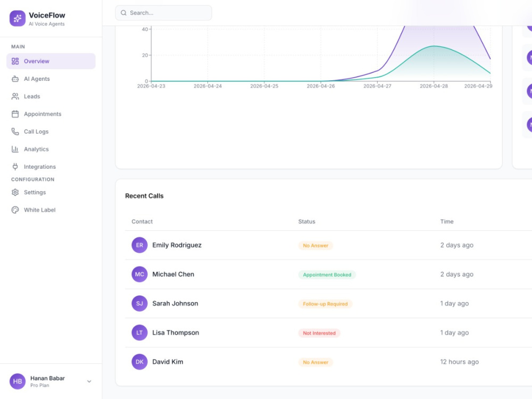
Task: Click the 2026-04-23 chart axis label
Action: (x=151, y=86)
